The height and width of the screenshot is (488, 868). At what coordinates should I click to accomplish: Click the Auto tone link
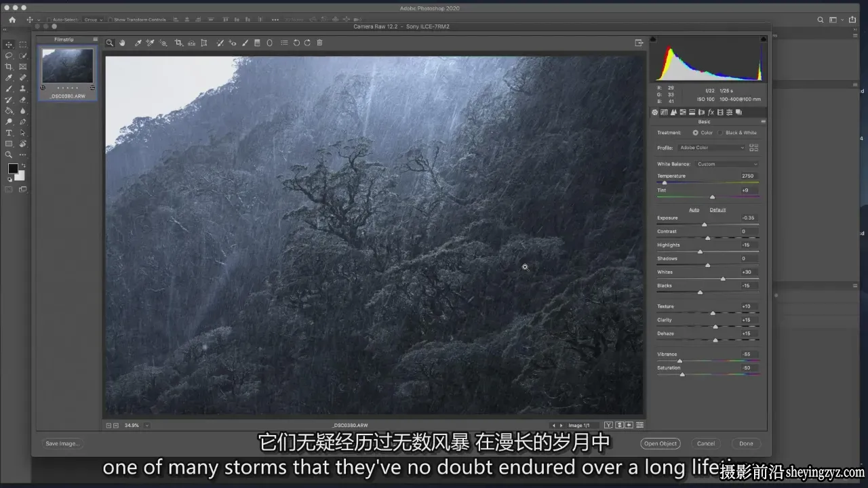[694, 209]
